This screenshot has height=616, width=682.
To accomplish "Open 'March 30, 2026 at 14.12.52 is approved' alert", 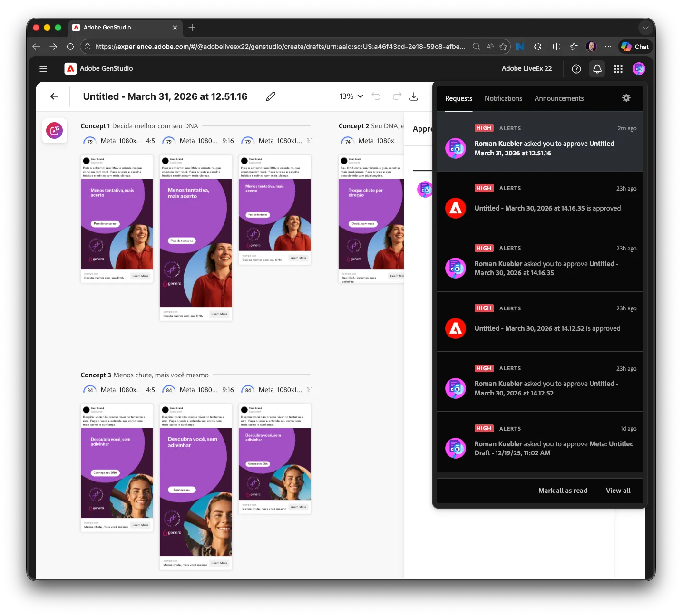I will click(x=540, y=322).
